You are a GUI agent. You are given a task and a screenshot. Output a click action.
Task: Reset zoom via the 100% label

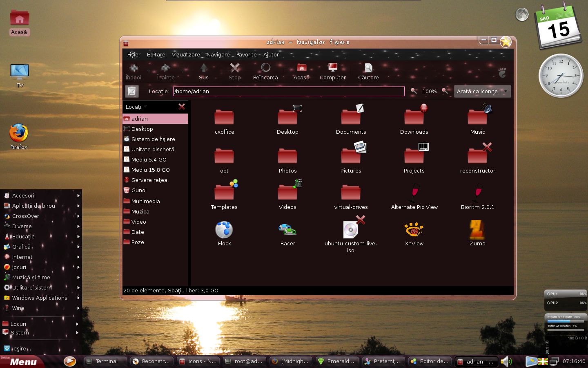point(429,91)
